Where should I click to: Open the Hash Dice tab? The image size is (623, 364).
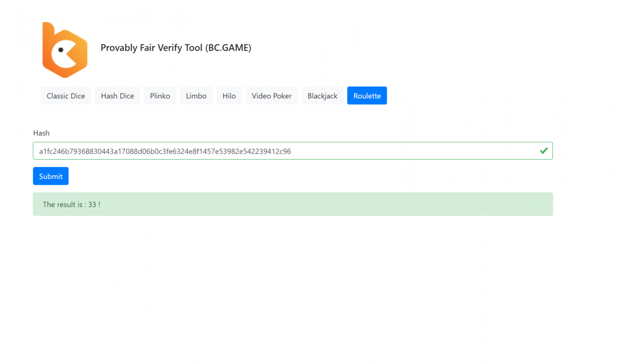click(x=117, y=96)
